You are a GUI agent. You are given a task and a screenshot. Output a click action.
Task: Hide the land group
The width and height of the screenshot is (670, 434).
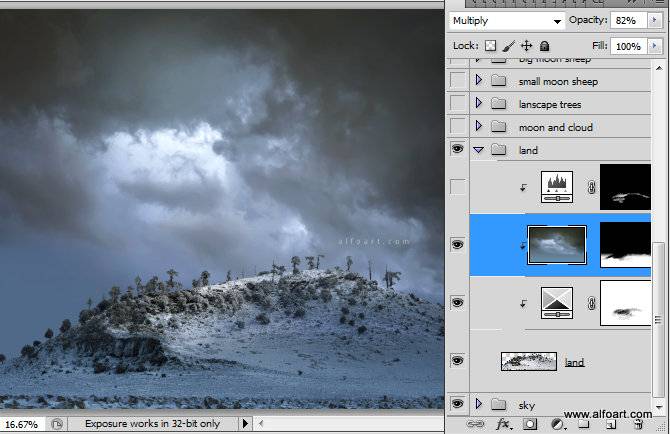coord(457,149)
